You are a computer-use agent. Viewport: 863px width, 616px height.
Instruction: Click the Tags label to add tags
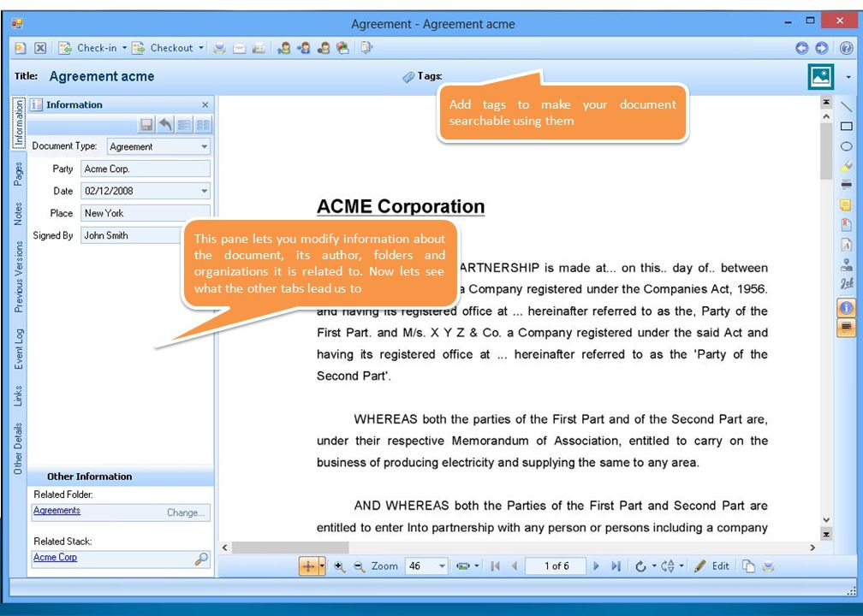429,76
